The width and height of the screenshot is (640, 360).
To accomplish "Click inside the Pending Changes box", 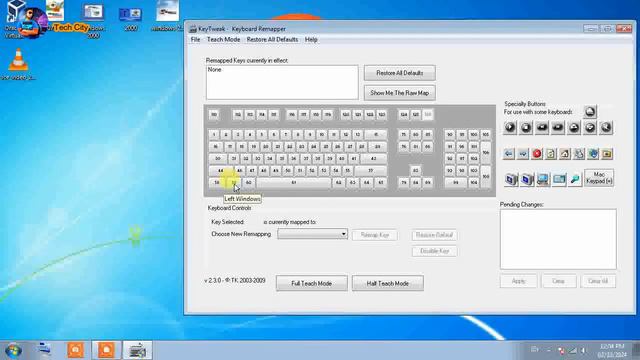I will 558,239.
